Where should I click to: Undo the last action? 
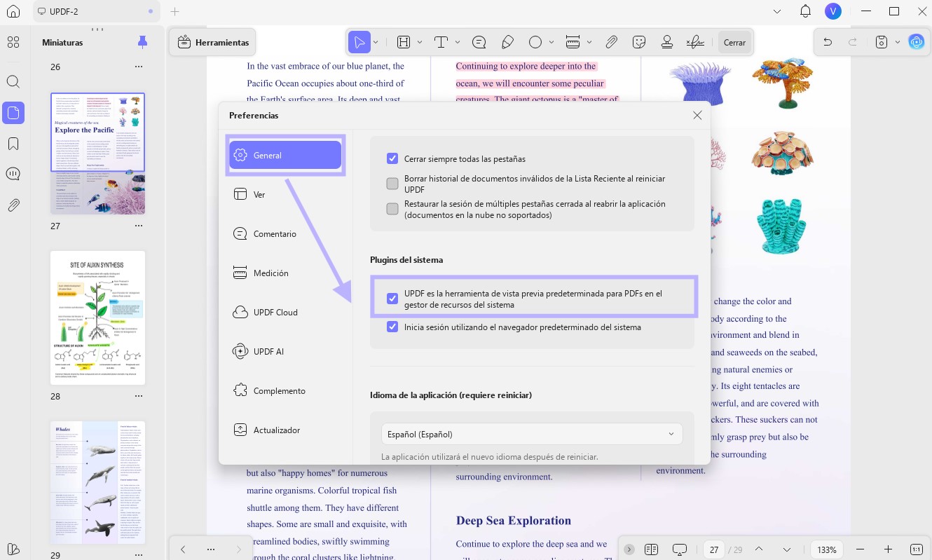[828, 42]
